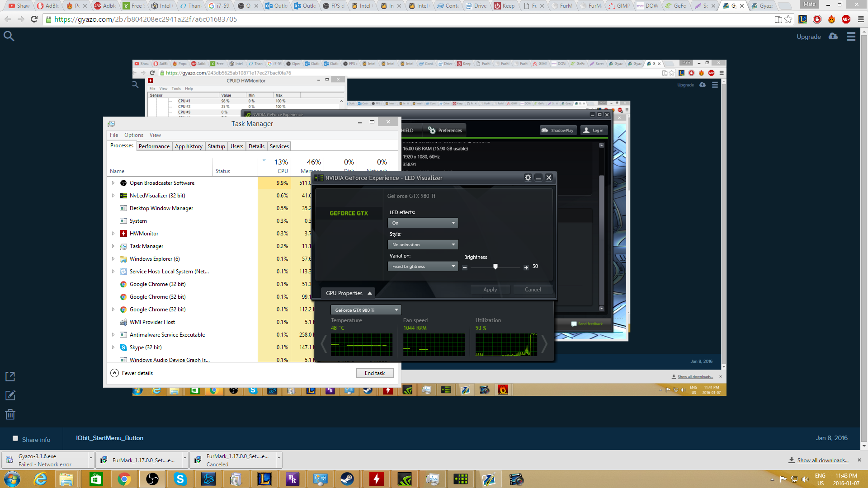
Task: Bookmark this page with the star
Action: (x=788, y=19)
